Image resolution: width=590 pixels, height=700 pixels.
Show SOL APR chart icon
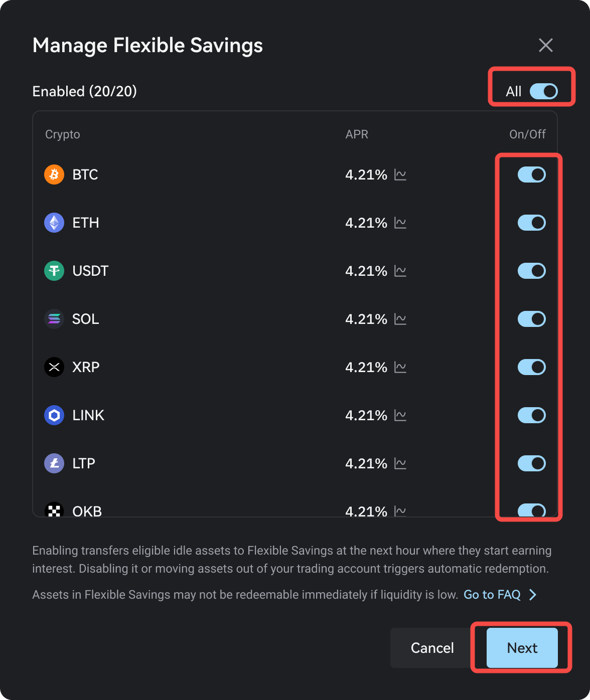[x=400, y=319]
